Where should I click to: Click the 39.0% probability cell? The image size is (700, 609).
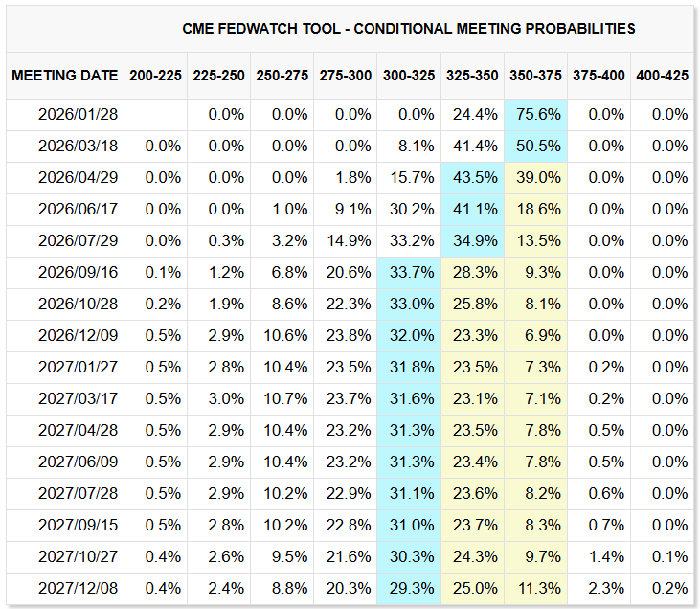(x=536, y=178)
